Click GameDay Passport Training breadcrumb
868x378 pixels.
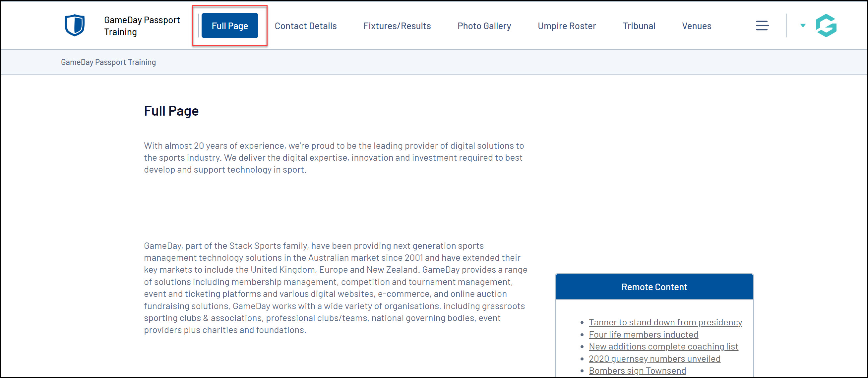pos(108,62)
